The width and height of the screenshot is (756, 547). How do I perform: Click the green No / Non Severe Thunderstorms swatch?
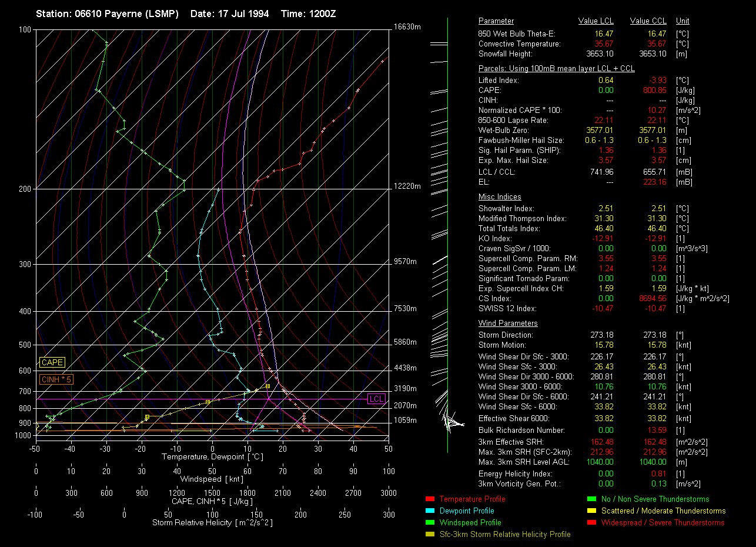[x=591, y=499]
